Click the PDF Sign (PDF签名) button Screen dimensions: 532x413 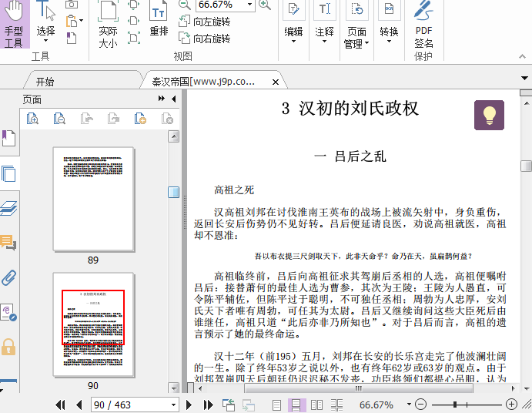pos(423,25)
